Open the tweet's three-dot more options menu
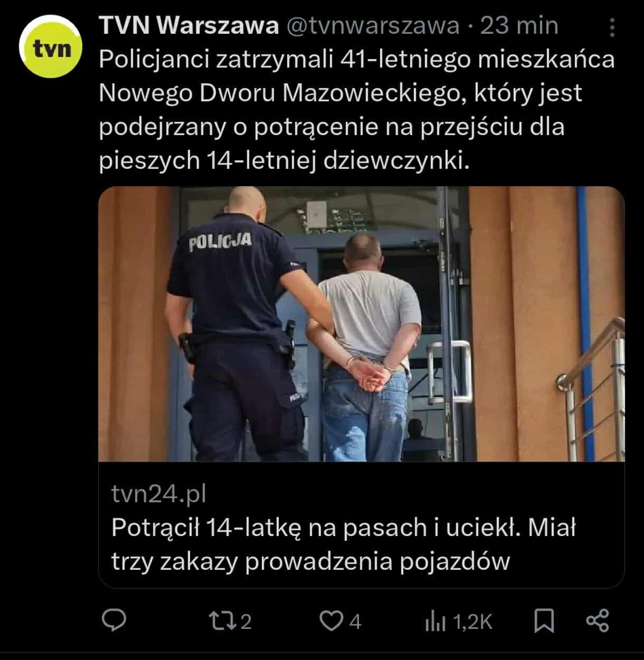 [x=612, y=27]
